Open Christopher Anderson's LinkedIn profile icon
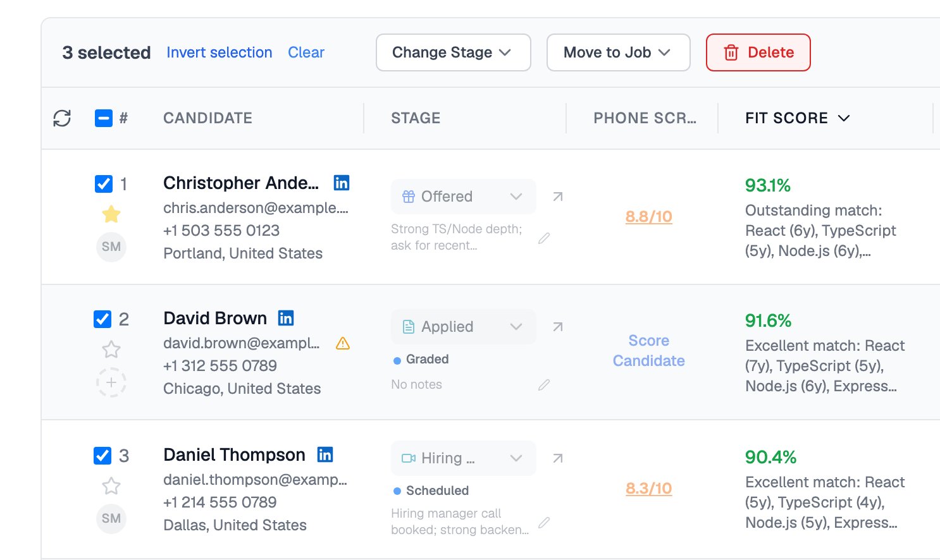940x560 pixels. [x=342, y=183]
